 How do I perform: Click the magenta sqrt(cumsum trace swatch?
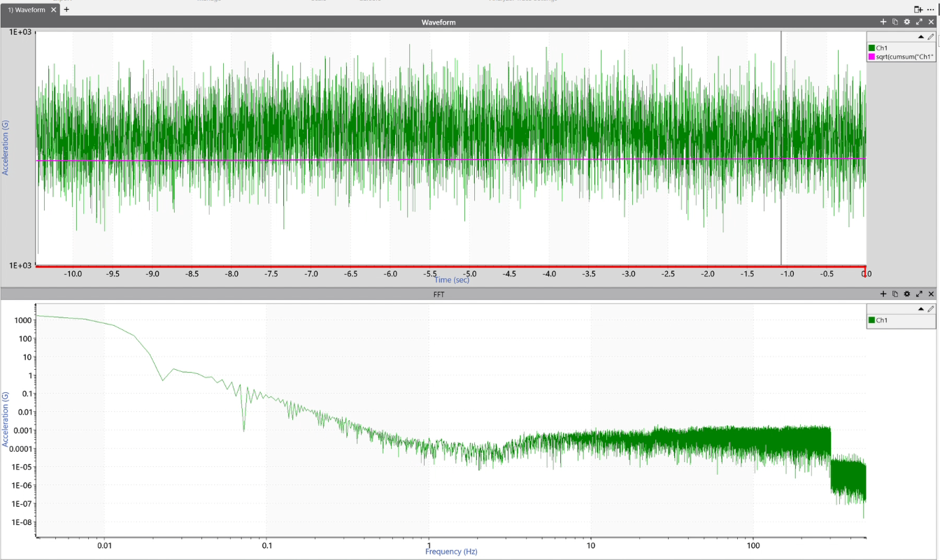coord(872,57)
